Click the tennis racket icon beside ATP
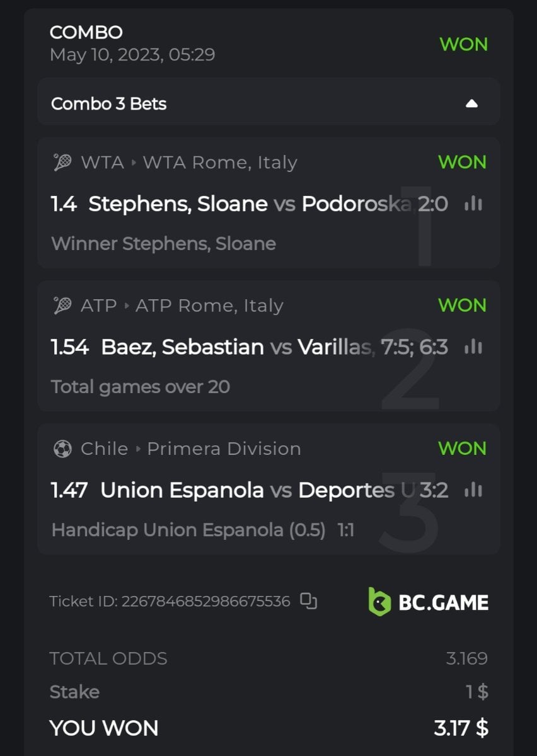This screenshot has height=756, width=537. coord(62,306)
